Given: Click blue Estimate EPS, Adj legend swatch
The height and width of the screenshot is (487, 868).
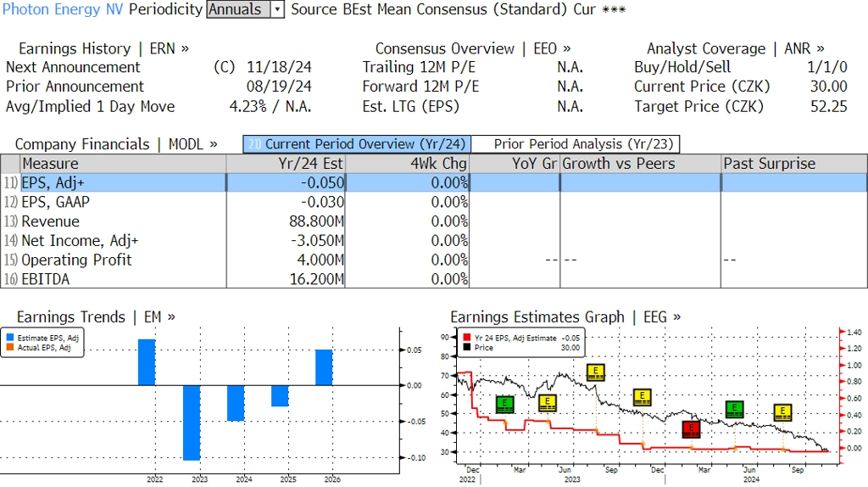Looking at the screenshot, I should (x=10, y=338).
